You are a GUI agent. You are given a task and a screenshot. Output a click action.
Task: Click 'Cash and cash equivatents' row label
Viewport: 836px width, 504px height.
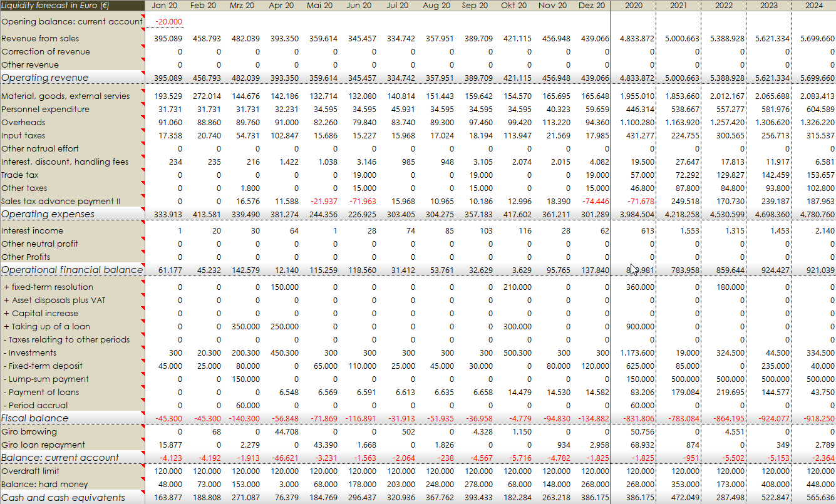(63, 498)
